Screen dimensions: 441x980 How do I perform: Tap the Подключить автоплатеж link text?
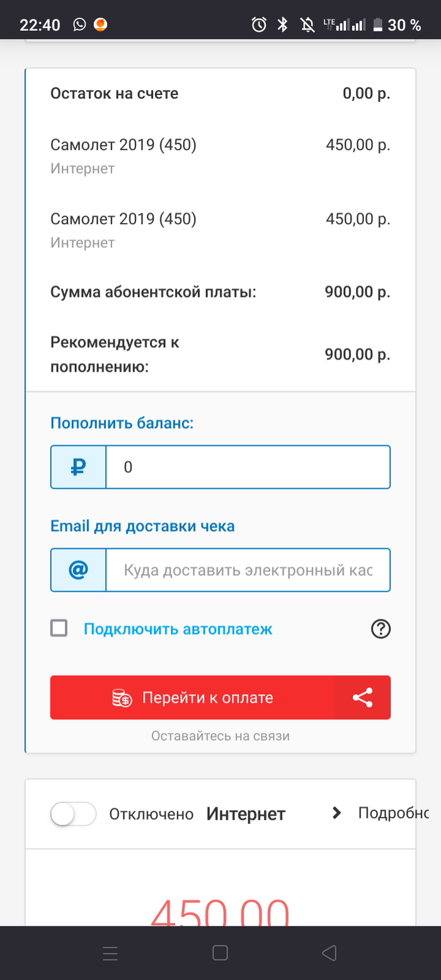[x=178, y=629]
